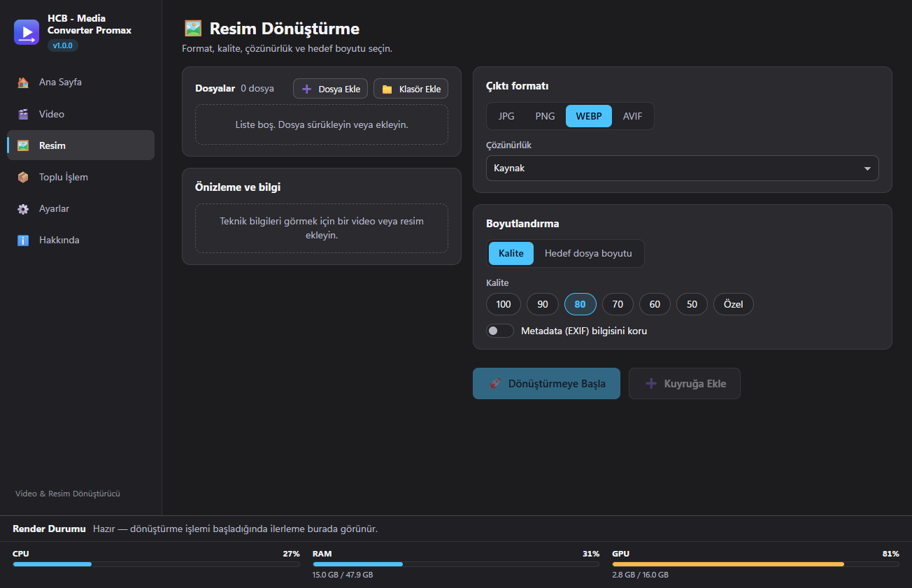Image resolution: width=912 pixels, height=588 pixels.
Task: Select AVIF output format
Action: click(x=633, y=116)
